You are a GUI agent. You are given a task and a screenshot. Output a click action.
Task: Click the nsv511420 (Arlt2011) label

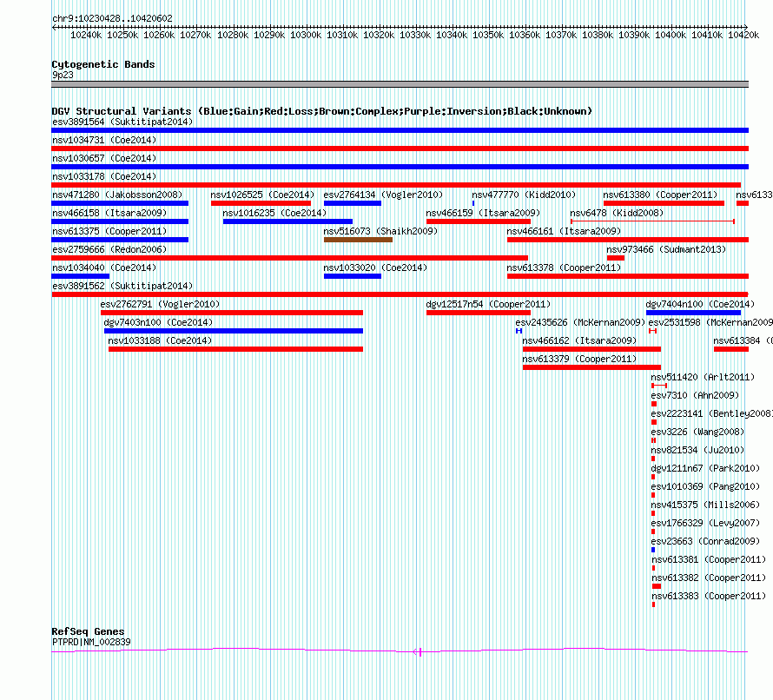pyautogui.click(x=703, y=377)
